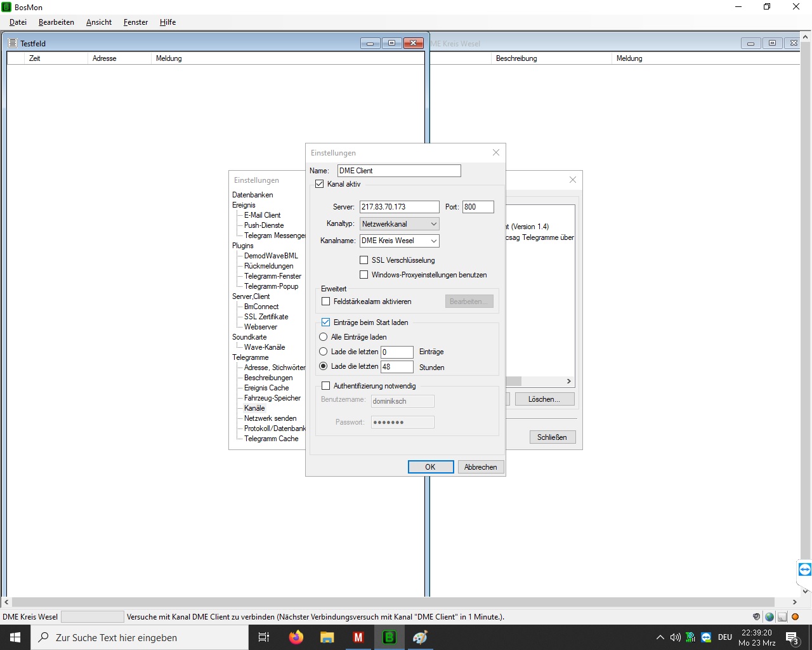Click the globe icon in BosMon status bar
Screen dimensions: 812x650
coord(769,616)
